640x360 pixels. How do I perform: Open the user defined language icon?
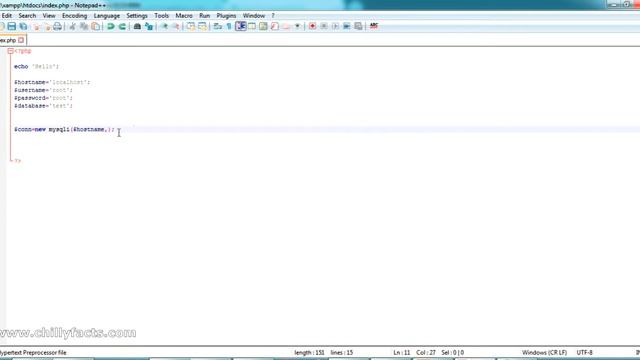tap(252, 27)
